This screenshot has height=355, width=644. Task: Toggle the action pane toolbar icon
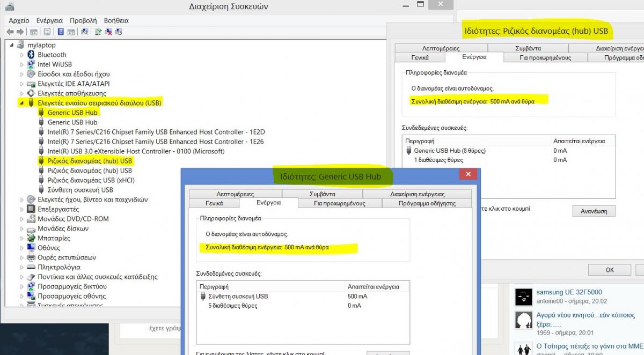[x=71, y=32]
